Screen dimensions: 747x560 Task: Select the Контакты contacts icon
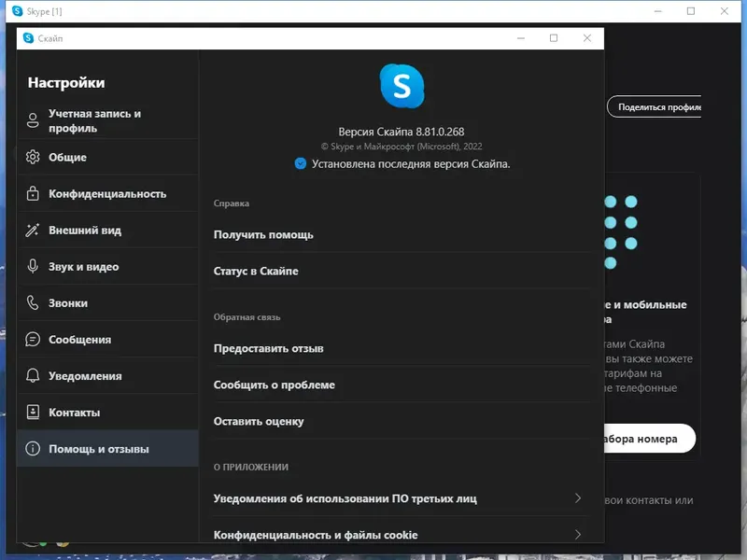[31, 412]
